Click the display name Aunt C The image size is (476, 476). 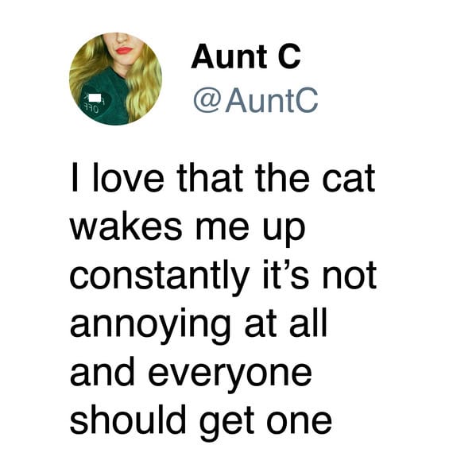tap(246, 56)
